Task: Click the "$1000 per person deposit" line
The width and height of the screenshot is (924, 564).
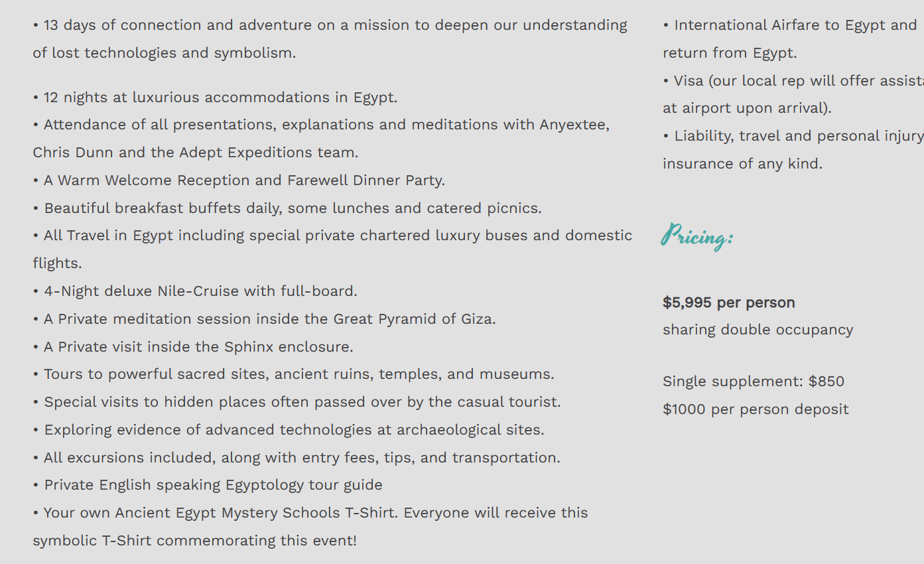Action: [x=756, y=409]
